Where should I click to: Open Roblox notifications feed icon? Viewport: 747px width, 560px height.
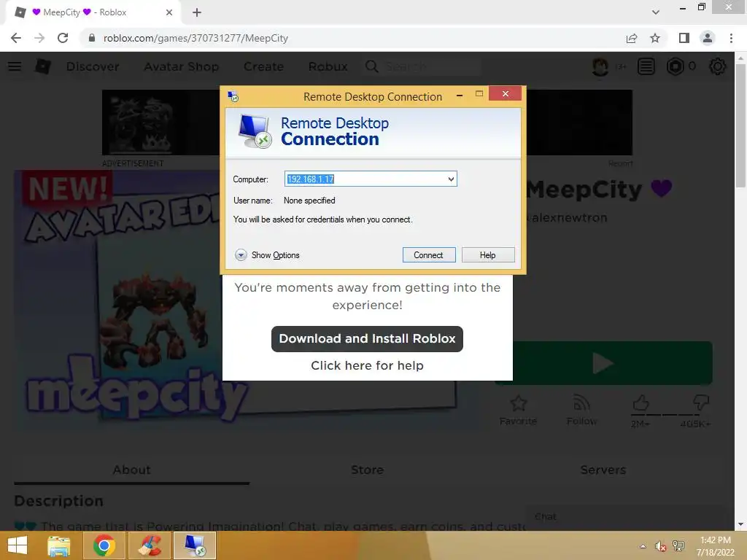pyautogui.click(x=646, y=66)
